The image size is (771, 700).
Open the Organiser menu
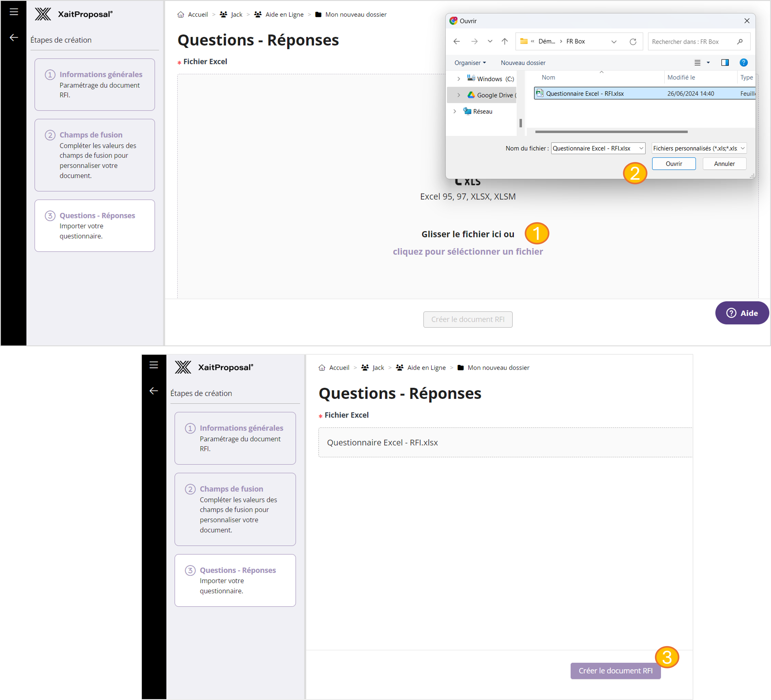pos(470,63)
